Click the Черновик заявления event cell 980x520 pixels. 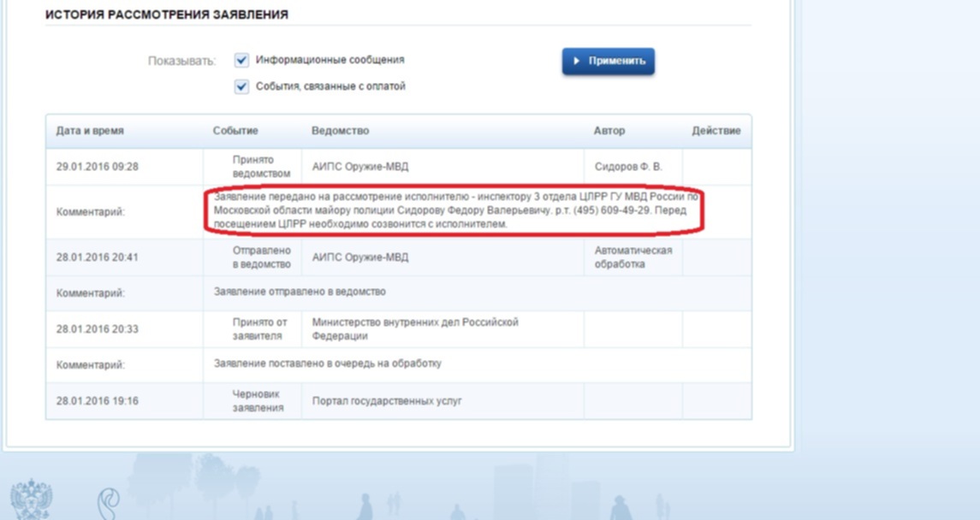point(255,401)
